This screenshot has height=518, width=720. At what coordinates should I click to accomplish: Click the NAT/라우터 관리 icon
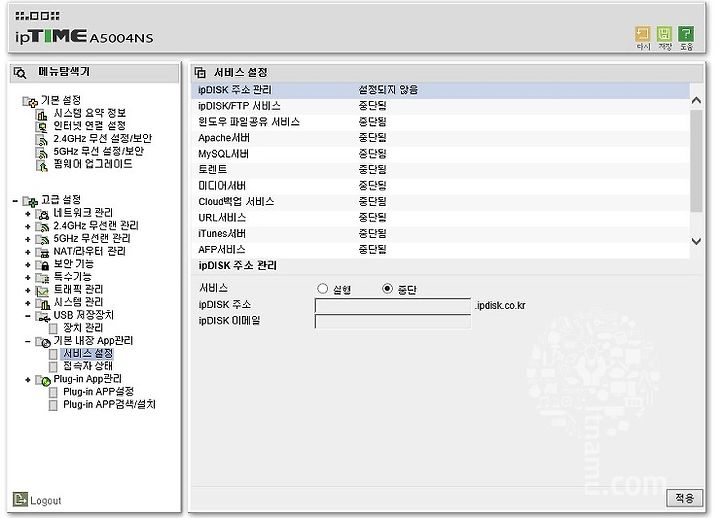(x=42, y=253)
